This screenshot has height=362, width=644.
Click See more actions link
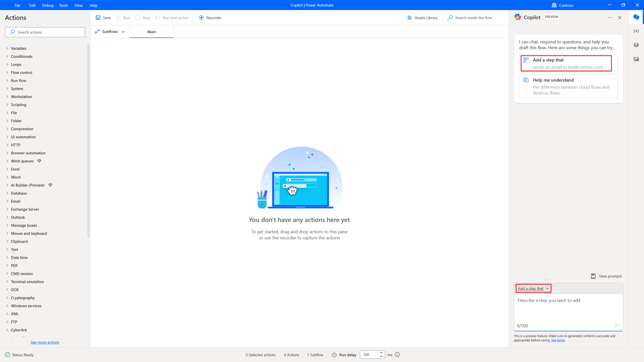45,342
